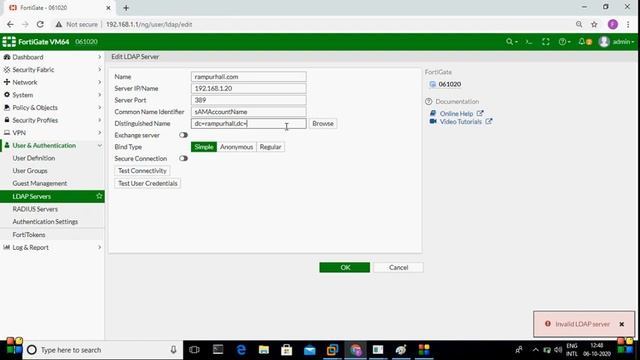Viewport: 640px width, 360px height.
Task: Expand Policy & Objects menu
Action: [x=52, y=108]
